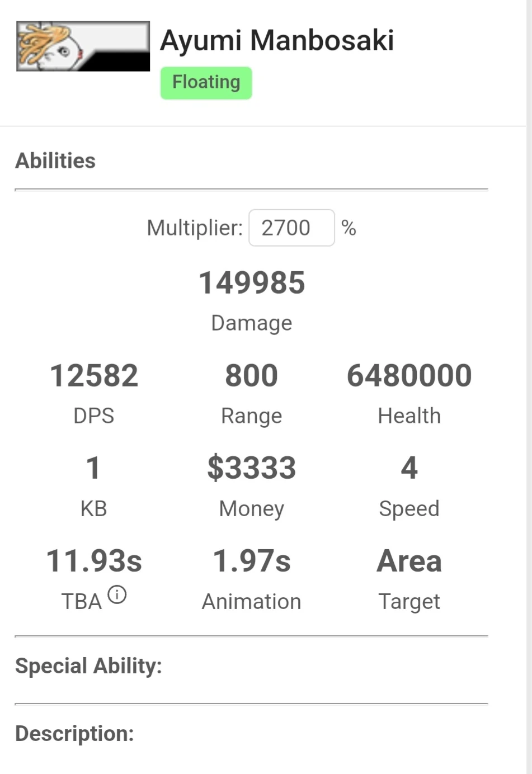Click the Area Target stat
This screenshot has width=532, height=774.
coord(409,561)
